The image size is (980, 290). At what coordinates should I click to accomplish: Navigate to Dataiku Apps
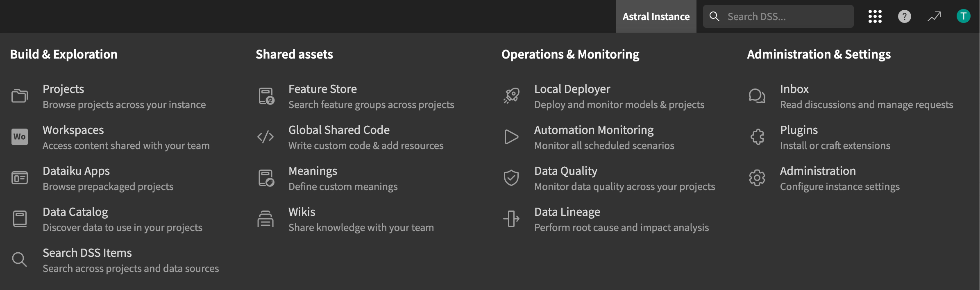point(76,171)
